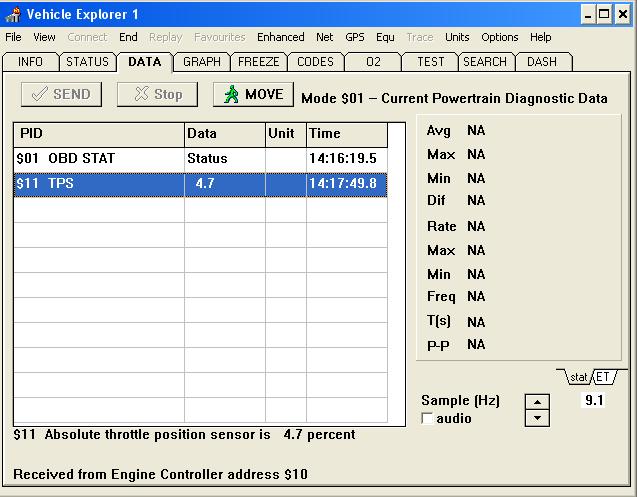This screenshot has height=497, width=637.
Task: Select the $11 TPS row
Action: click(x=99, y=183)
